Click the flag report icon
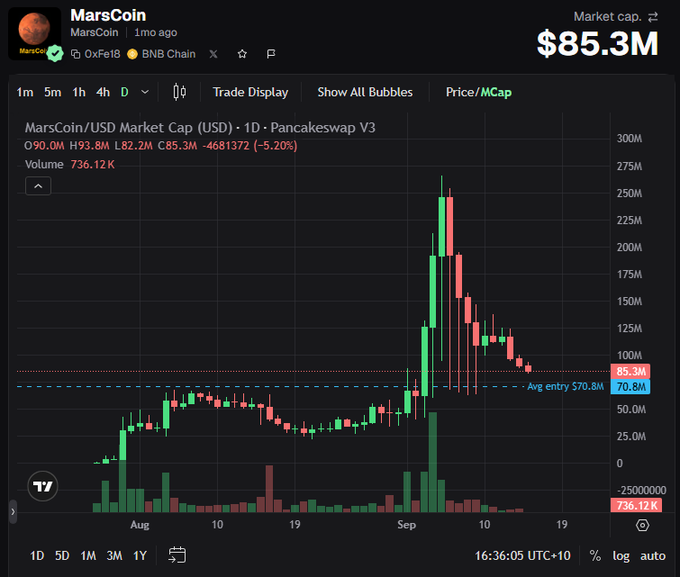Image resolution: width=680 pixels, height=577 pixels. pyautogui.click(x=271, y=54)
